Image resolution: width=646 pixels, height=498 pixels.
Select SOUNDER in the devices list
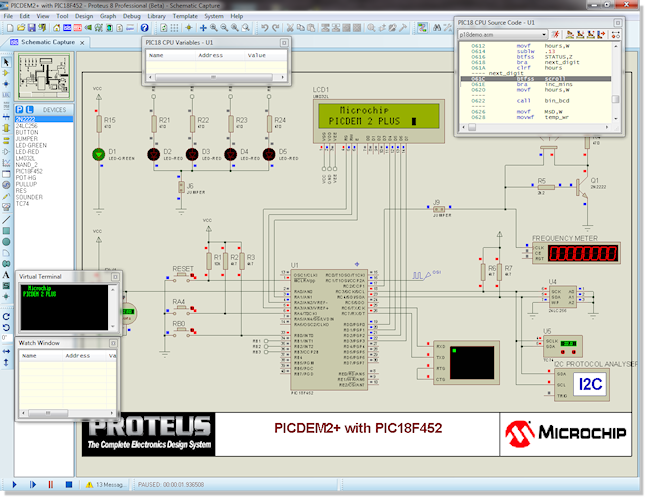click(x=44, y=197)
